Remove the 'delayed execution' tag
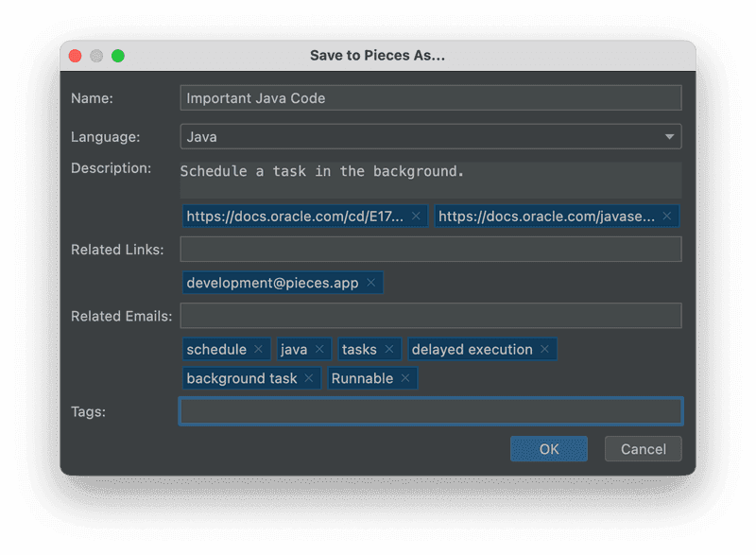 click(x=545, y=350)
